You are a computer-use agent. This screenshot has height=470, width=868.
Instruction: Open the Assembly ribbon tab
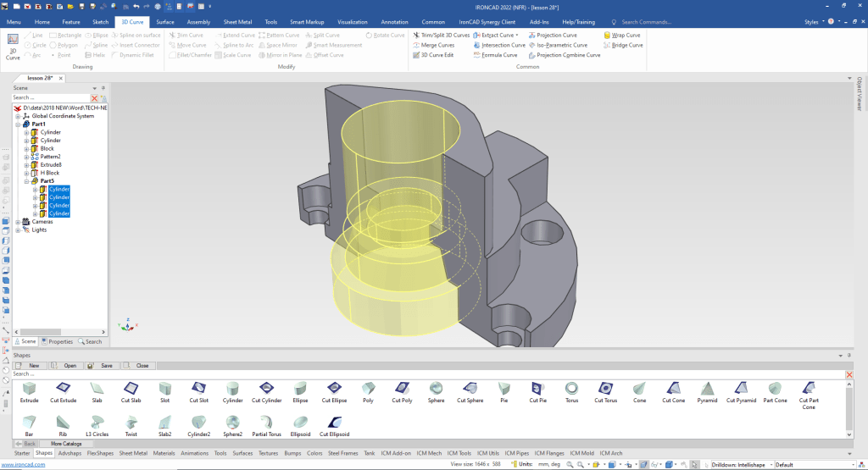click(x=198, y=21)
